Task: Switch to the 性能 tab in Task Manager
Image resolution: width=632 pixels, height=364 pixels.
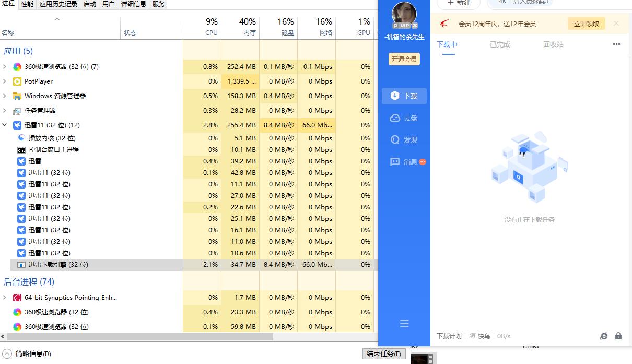Action: [27, 4]
